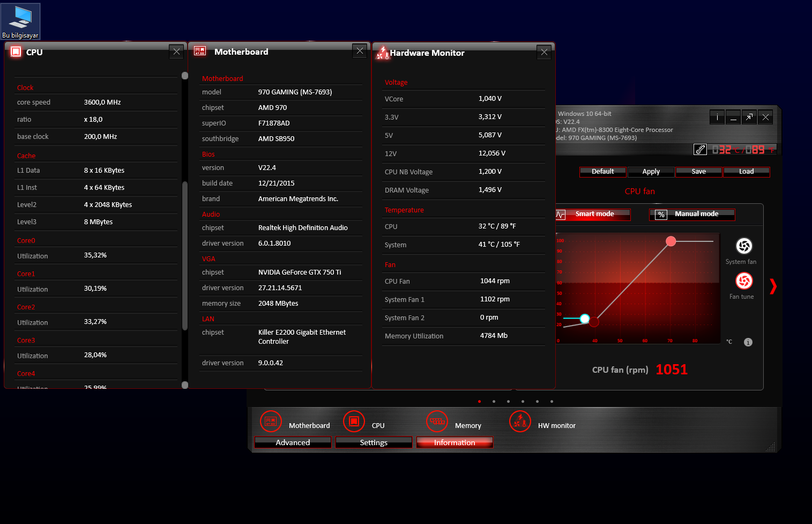Click the Hardware Monitor window title icon
The height and width of the screenshot is (524, 812).
tap(382, 53)
